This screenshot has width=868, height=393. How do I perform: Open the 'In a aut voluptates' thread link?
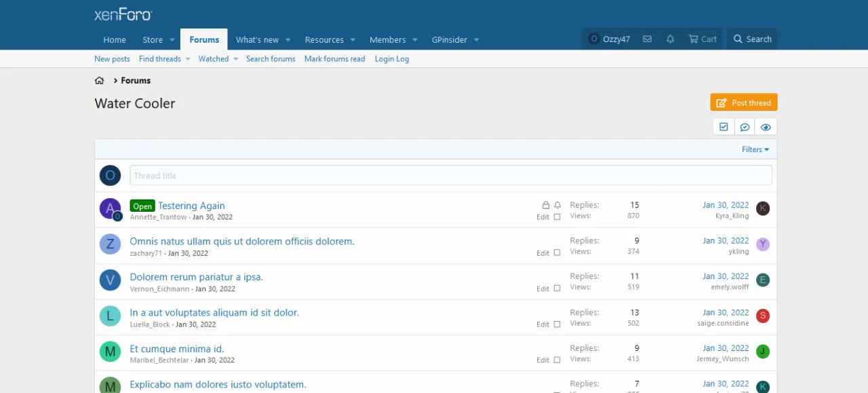tap(214, 313)
